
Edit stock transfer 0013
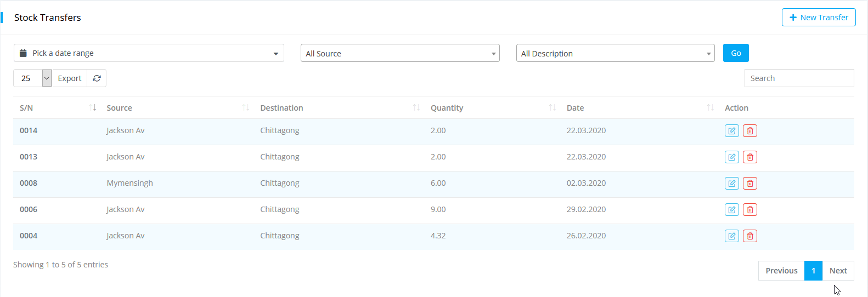[731, 157]
